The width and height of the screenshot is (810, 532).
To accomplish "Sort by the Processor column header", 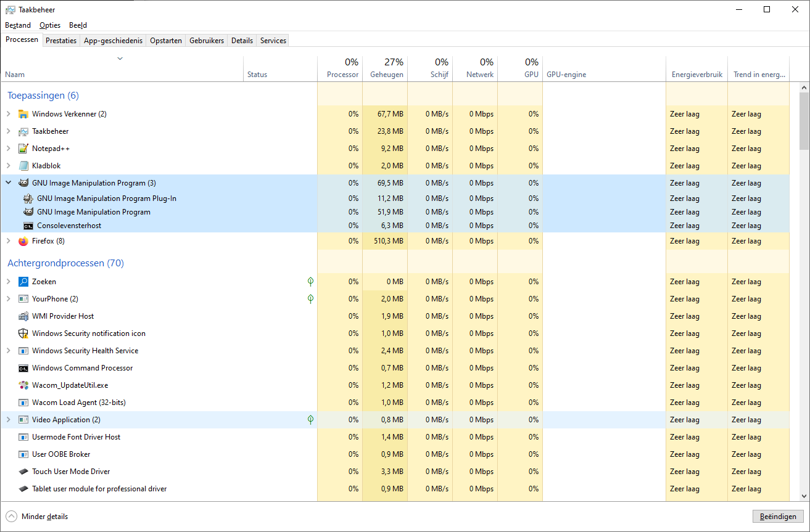I will pos(340,68).
